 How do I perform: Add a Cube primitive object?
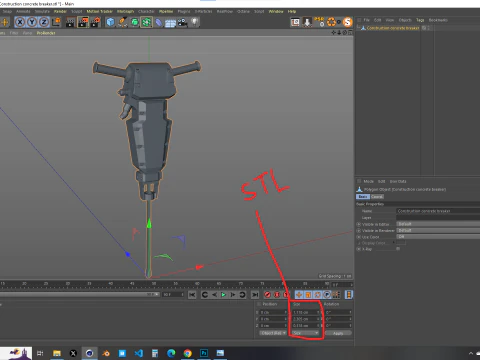110,22
